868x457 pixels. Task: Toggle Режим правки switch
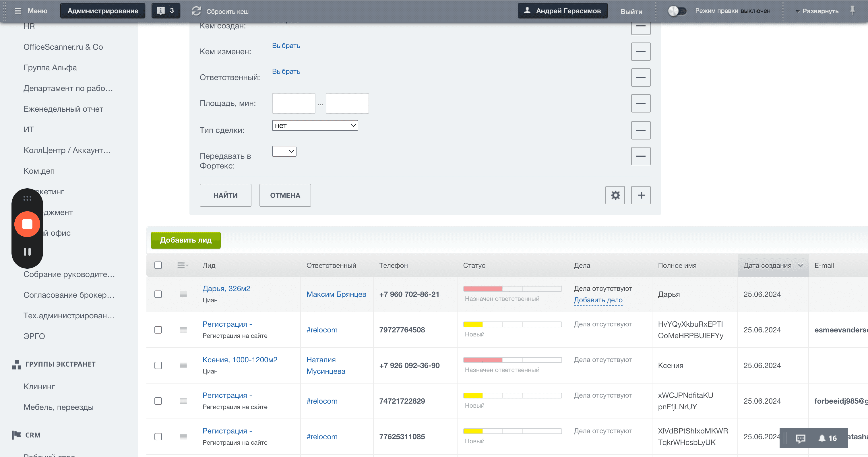pos(677,11)
